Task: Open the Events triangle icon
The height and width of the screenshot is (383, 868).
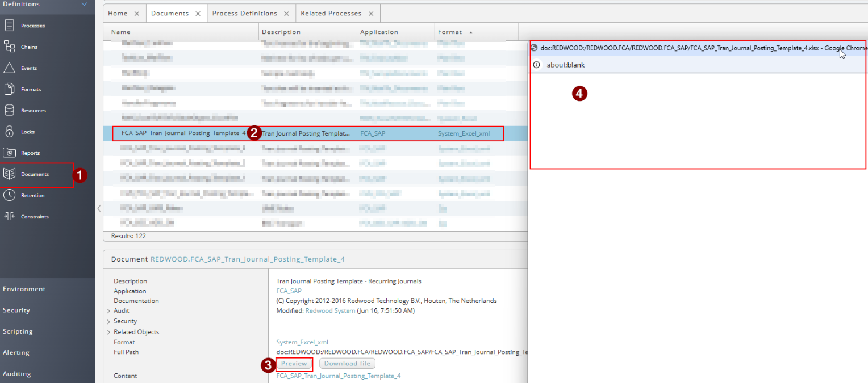Action: click(9, 68)
